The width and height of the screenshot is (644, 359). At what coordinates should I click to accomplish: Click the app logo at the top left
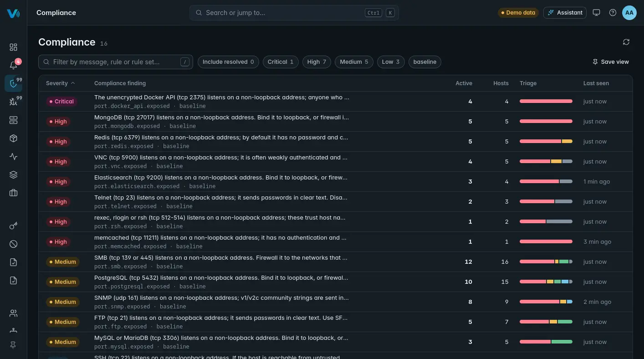click(x=13, y=13)
